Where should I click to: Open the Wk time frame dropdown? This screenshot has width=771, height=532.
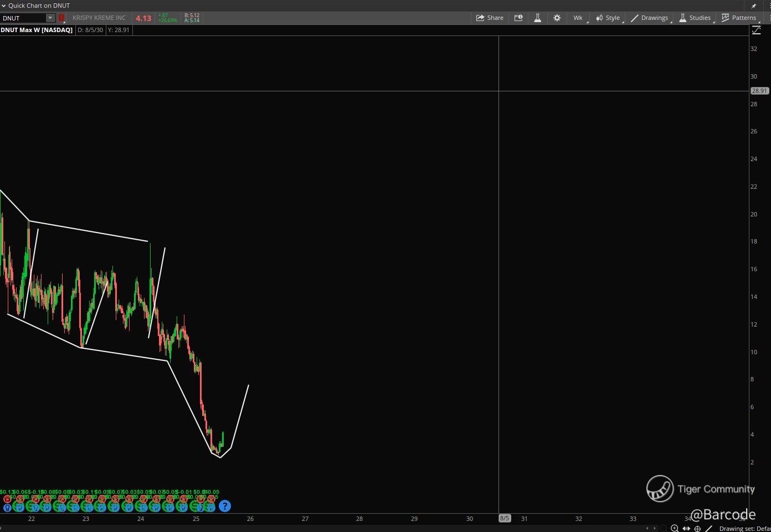click(x=579, y=18)
